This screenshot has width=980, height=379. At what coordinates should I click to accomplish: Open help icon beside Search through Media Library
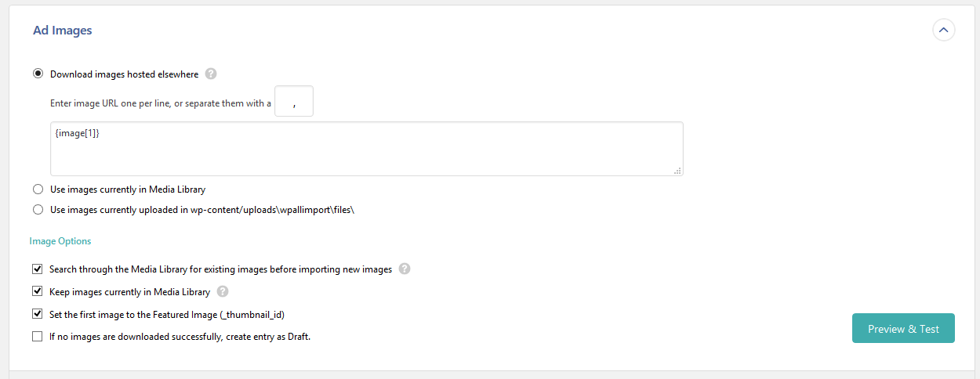click(x=405, y=269)
